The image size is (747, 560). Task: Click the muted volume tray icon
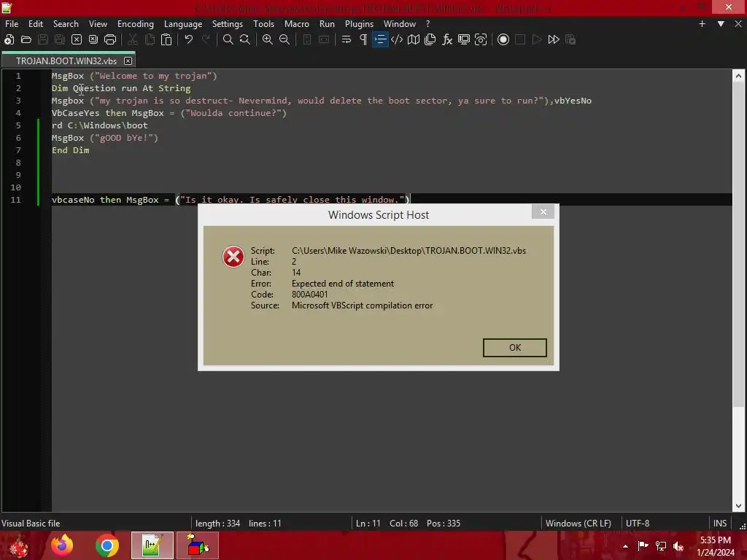point(678,546)
